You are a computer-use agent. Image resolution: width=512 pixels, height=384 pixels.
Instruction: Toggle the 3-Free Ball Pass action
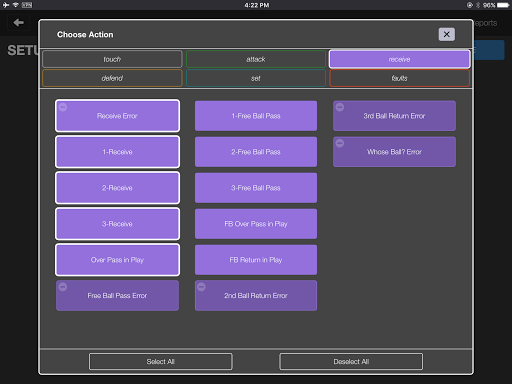coord(256,188)
